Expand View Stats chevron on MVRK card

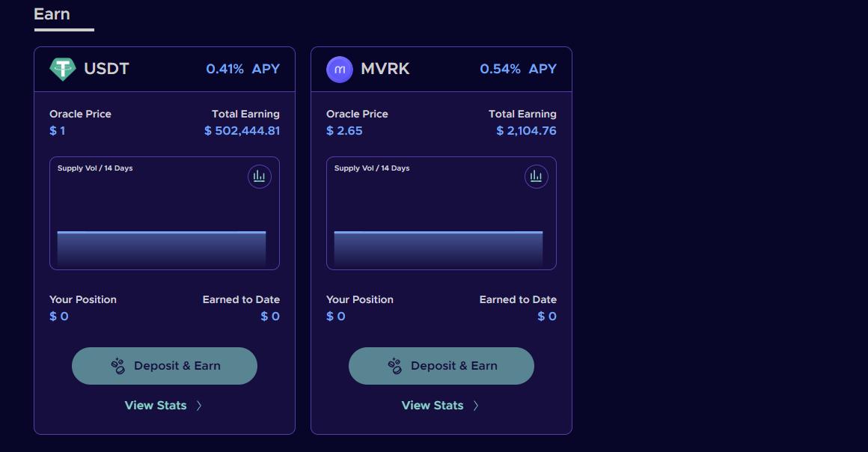point(476,405)
